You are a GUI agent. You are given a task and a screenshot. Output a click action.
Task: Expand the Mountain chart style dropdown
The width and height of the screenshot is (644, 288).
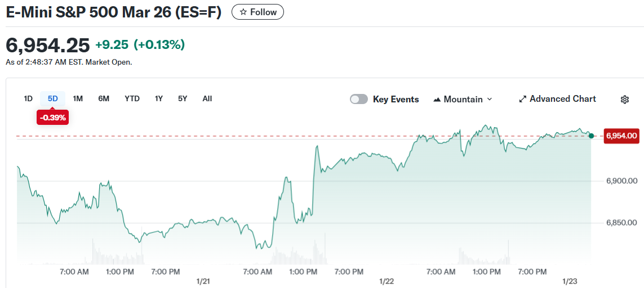489,99
